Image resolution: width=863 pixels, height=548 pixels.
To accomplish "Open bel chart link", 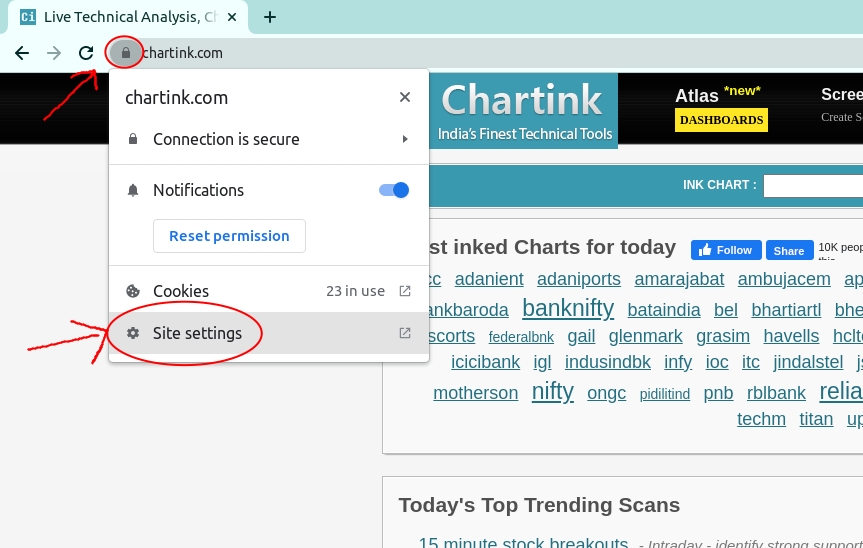I will (725, 310).
